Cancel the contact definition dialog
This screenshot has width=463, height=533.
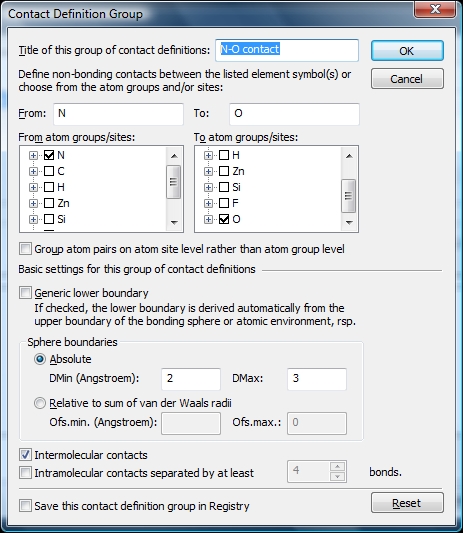(x=407, y=79)
